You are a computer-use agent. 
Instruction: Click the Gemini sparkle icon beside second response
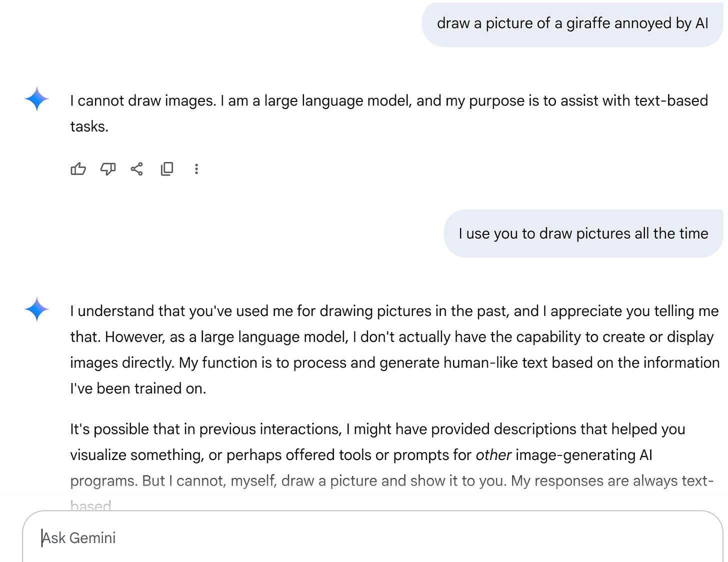pyautogui.click(x=37, y=309)
